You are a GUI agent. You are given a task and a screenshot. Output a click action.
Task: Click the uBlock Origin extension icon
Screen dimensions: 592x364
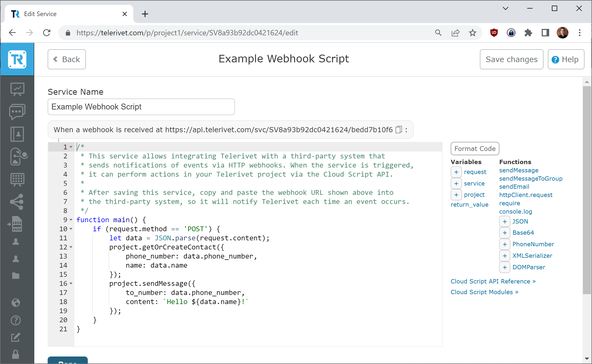494,33
